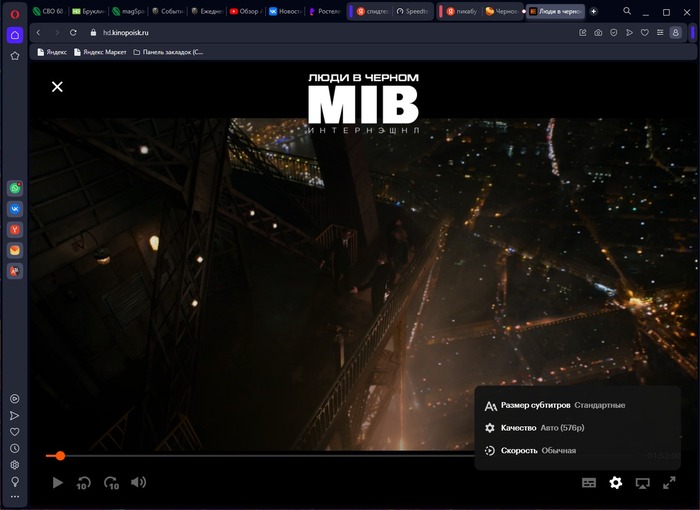Image resolution: width=700 pixels, height=510 pixels.
Task: Switch the player to fullscreen mode
Action: [669, 483]
